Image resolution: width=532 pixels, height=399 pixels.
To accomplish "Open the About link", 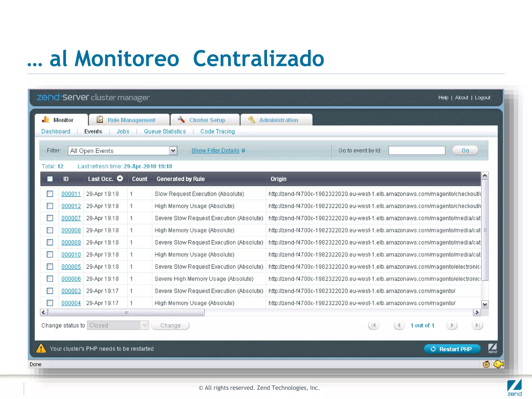I will (x=462, y=98).
